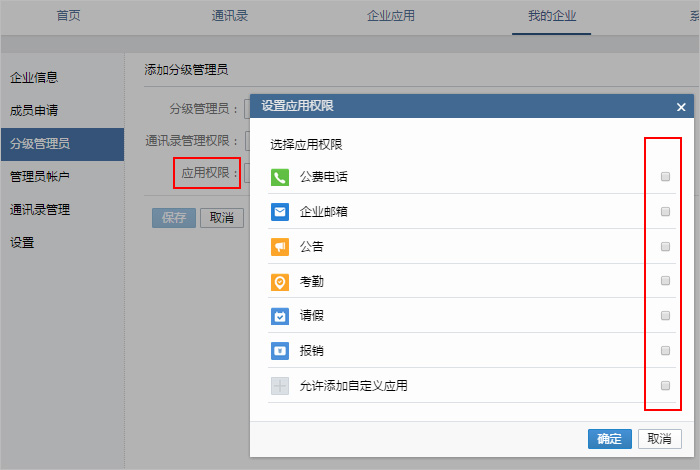
Task: Click the blue 企业邮箱 envelope icon
Action: [x=280, y=212]
